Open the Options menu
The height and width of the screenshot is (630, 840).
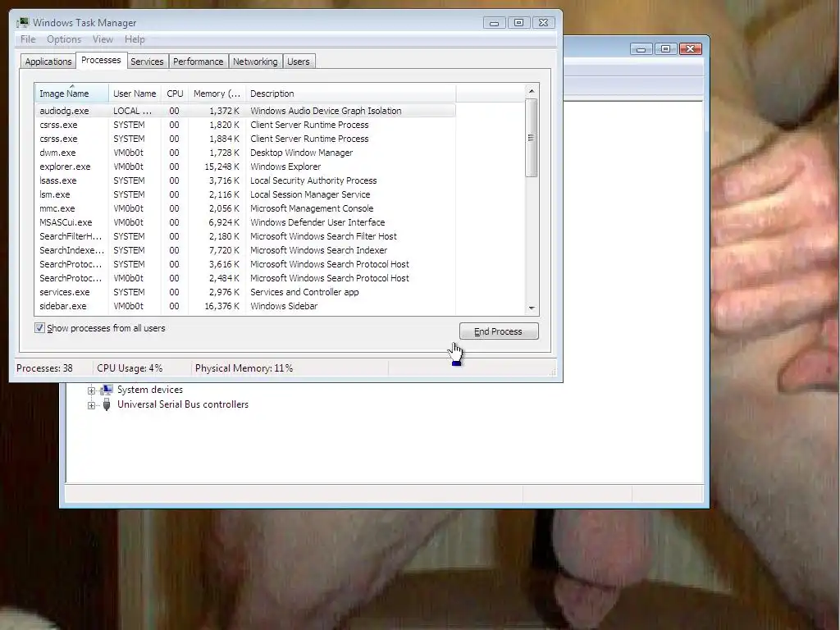pos(64,39)
